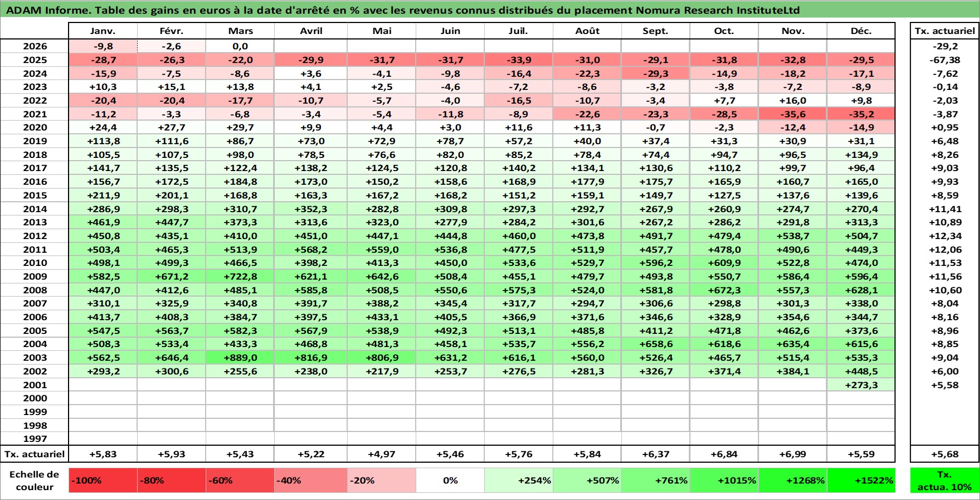This screenshot has width=980, height=500.
Task: Click the 0,0 cell for Mars 2026
Action: (240, 47)
